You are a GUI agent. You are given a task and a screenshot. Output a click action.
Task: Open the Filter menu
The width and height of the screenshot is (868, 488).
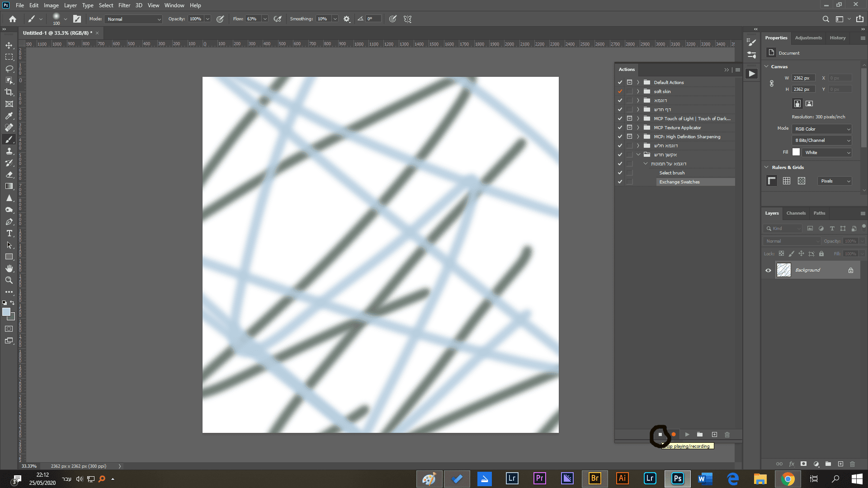point(124,5)
